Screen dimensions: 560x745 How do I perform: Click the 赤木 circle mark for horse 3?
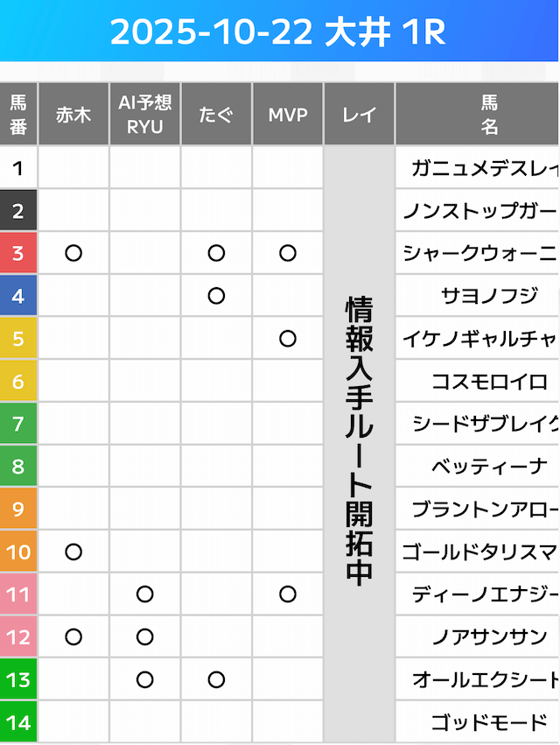[73, 254]
